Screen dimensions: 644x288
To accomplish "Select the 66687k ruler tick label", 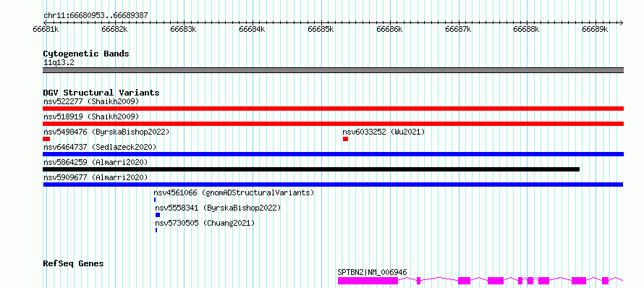I will (x=458, y=30).
